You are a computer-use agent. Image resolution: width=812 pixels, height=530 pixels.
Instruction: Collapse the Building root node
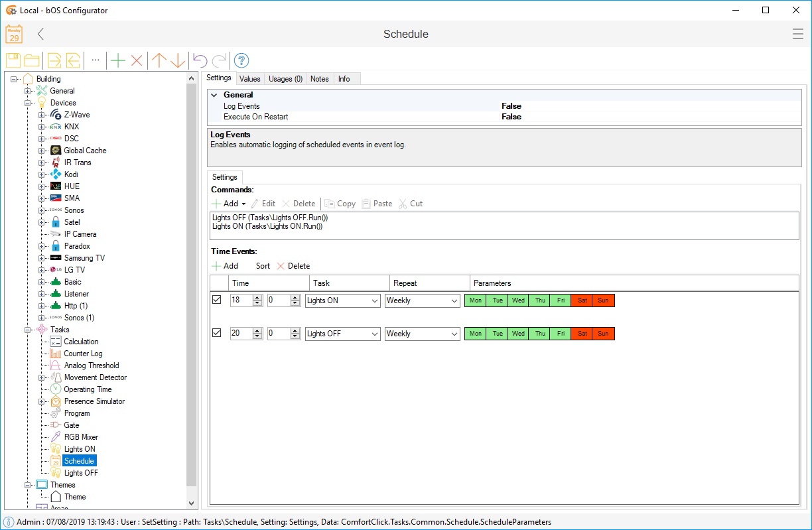point(14,79)
